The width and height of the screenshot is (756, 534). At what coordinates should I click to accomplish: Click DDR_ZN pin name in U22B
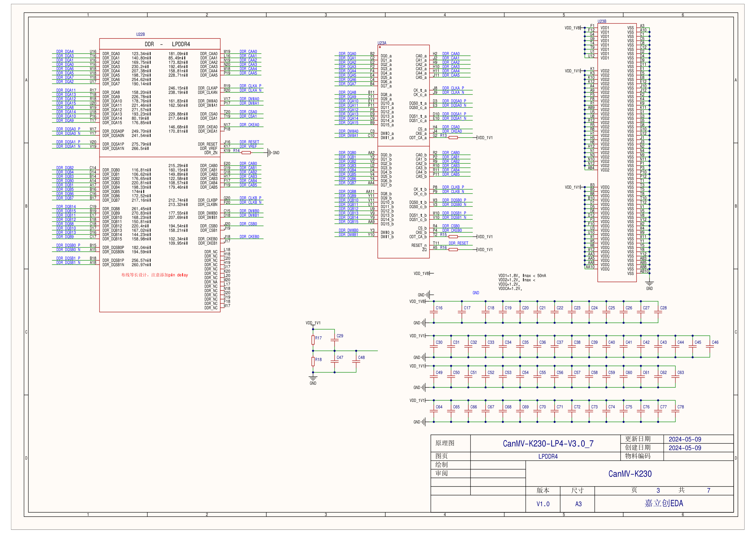click(211, 153)
